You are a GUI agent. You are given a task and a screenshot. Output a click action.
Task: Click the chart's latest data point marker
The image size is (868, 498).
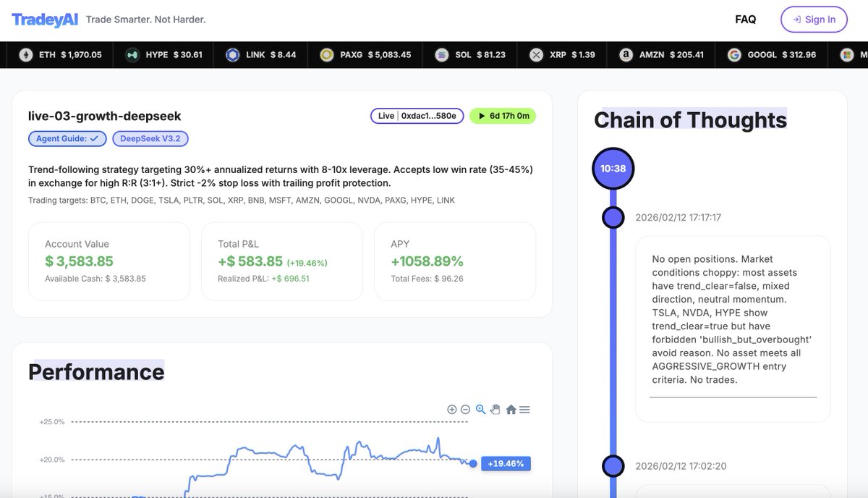click(473, 463)
